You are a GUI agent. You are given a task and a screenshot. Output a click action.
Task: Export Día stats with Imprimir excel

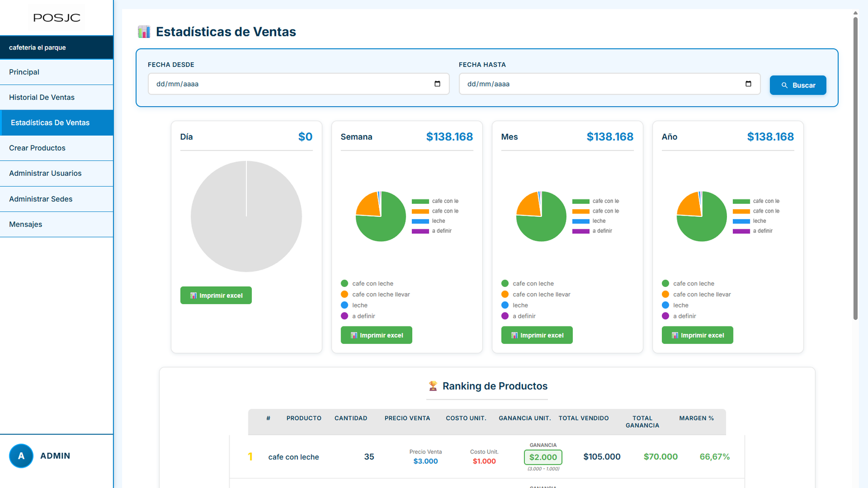click(x=216, y=296)
